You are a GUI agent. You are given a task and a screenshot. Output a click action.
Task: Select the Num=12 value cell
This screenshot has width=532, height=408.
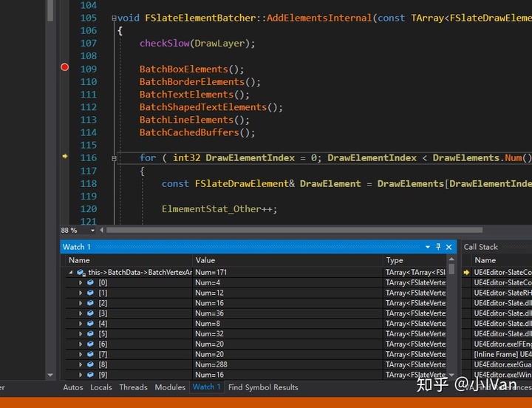coord(287,293)
